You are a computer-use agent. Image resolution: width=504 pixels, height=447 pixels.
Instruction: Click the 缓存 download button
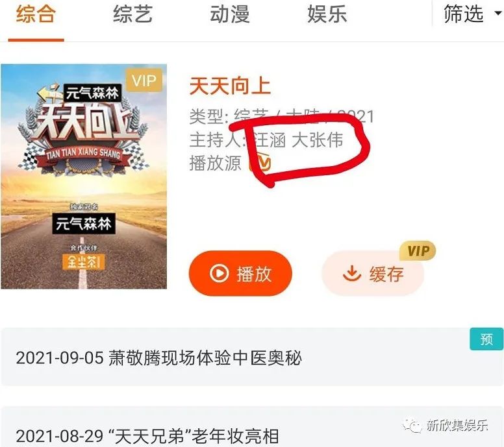[x=373, y=274]
